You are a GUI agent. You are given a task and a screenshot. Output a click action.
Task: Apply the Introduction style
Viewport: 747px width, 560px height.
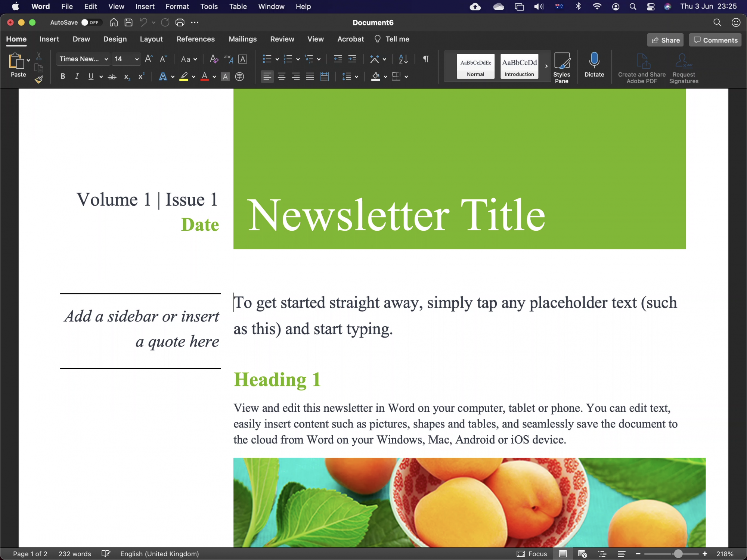(x=519, y=66)
